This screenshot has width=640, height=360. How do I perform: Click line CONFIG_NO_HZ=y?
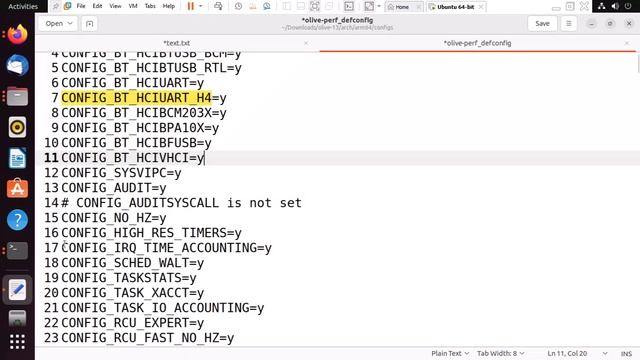click(x=114, y=218)
